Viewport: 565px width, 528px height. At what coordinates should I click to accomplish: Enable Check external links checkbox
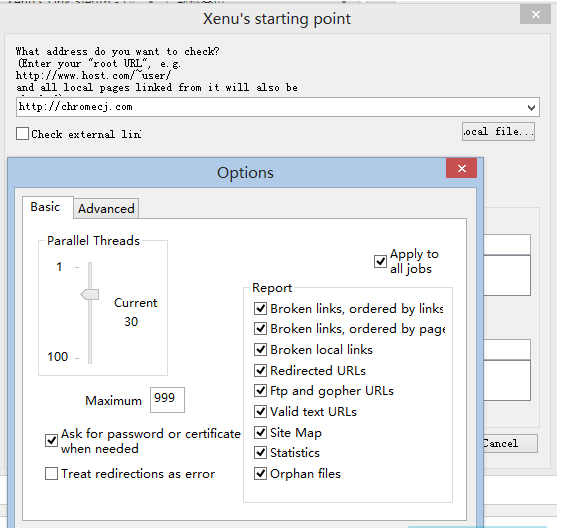22,134
